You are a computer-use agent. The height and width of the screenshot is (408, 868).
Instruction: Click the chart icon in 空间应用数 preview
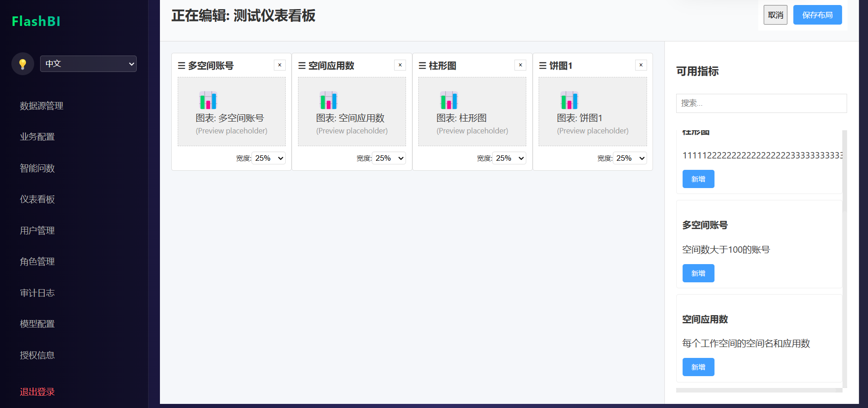(x=328, y=100)
